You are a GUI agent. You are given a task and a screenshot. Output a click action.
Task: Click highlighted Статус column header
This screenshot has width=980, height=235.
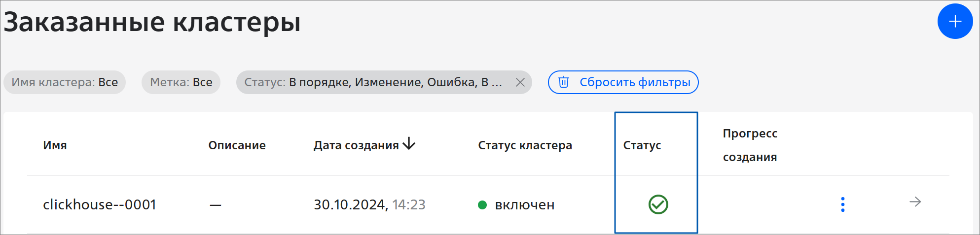[x=642, y=145]
